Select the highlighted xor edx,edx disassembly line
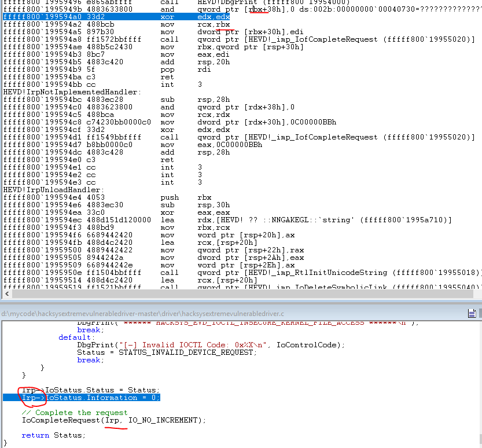 click(116, 17)
